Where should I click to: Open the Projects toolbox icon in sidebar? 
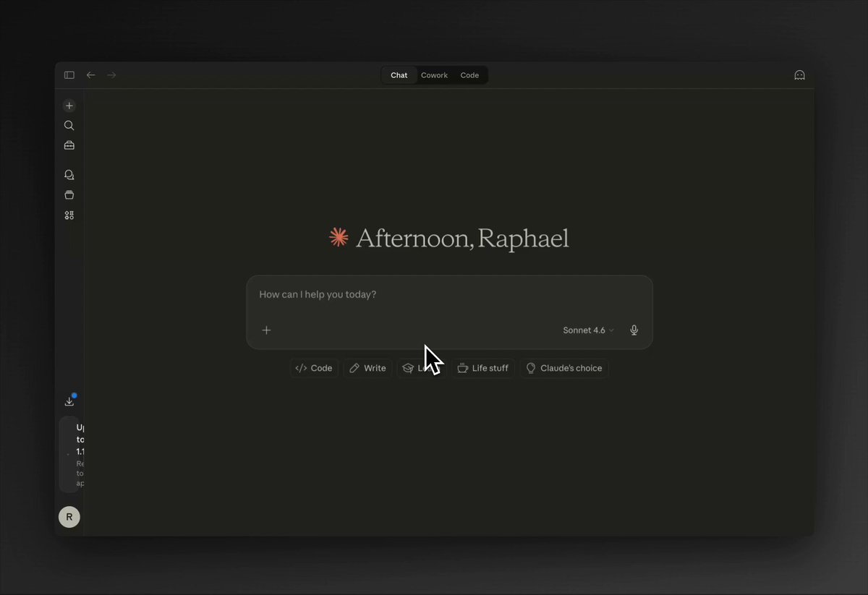(x=69, y=145)
